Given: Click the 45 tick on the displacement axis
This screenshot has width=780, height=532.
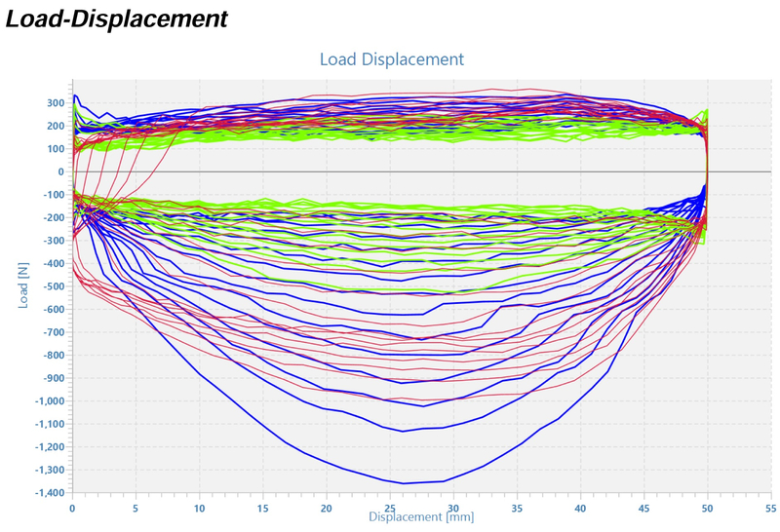Looking at the screenshot, I should [x=643, y=509].
